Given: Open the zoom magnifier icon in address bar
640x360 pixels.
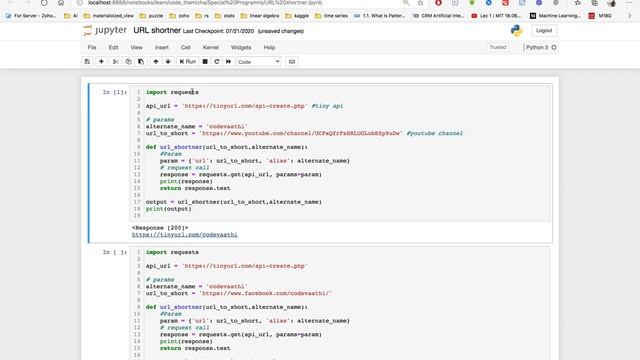Looking at the screenshot, I should pyautogui.click(x=406, y=3).
